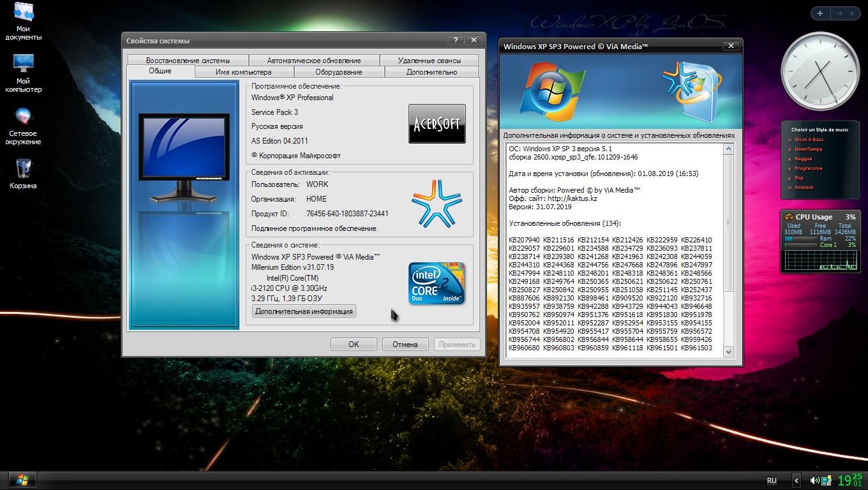868x490 pixels.
Task: Click the CPU Usage gadget icon
Action: point(789,217)
